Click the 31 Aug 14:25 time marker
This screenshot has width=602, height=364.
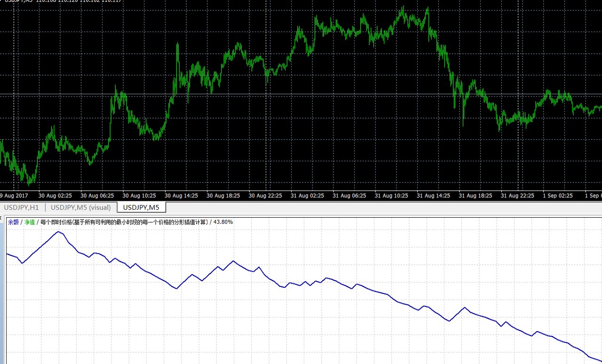pos(433,196)
